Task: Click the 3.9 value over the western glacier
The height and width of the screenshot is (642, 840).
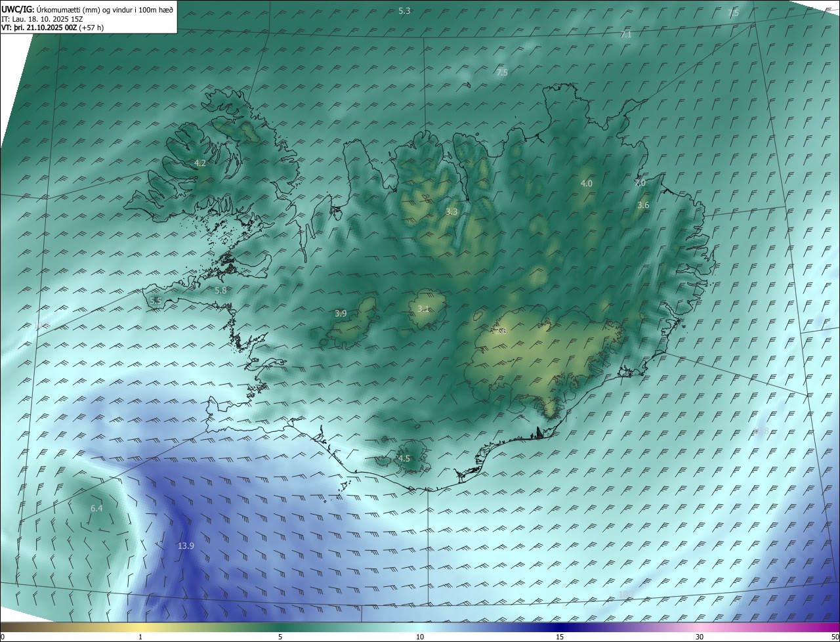Action: tap(341, 314)
